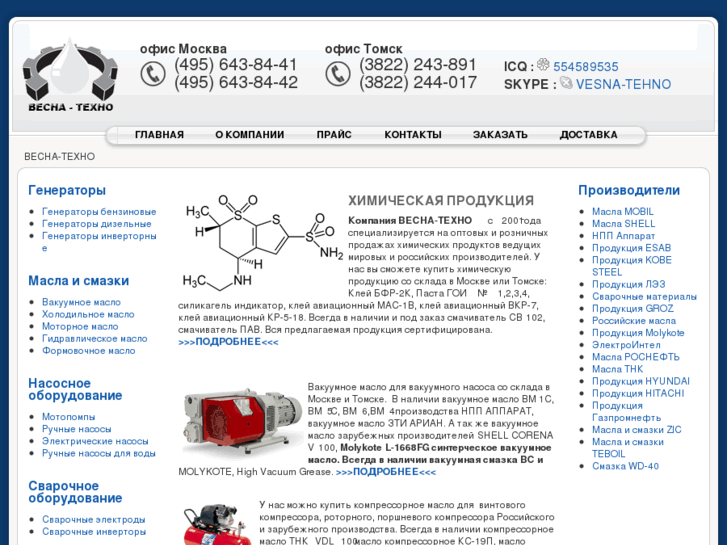Open Масла SHELL manufacturer link
727x545 pixels.
click(624, 224)
